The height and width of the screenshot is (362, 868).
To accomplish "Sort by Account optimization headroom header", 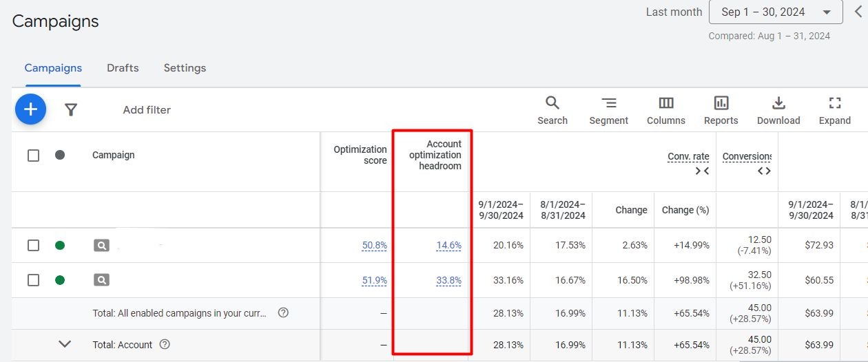I will [x=435, y=155].
